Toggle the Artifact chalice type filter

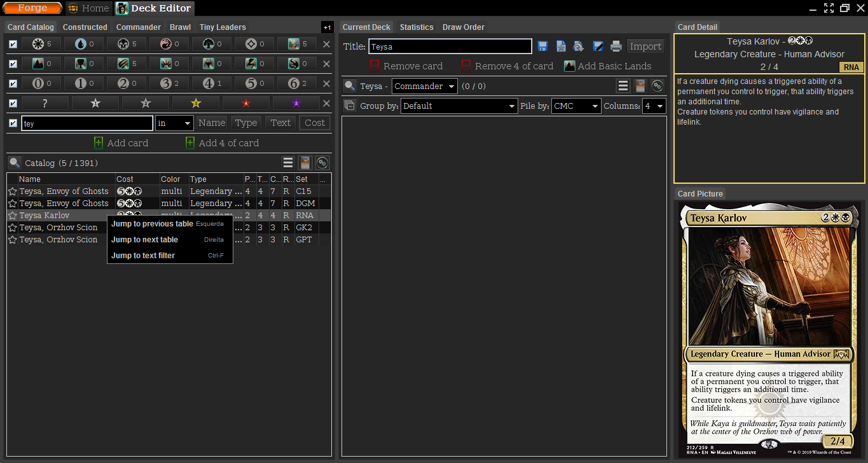[x=83, y=64]
